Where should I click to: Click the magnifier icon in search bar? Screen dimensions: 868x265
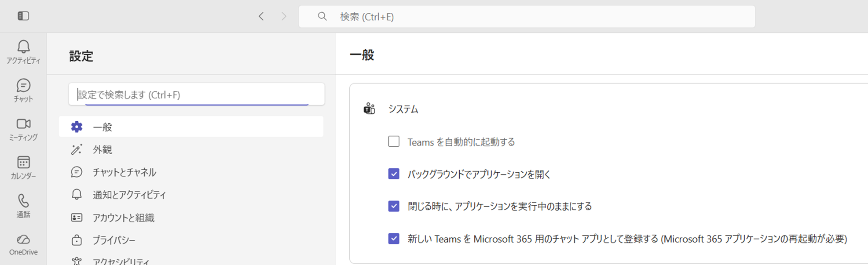click(x=322, y=16)
